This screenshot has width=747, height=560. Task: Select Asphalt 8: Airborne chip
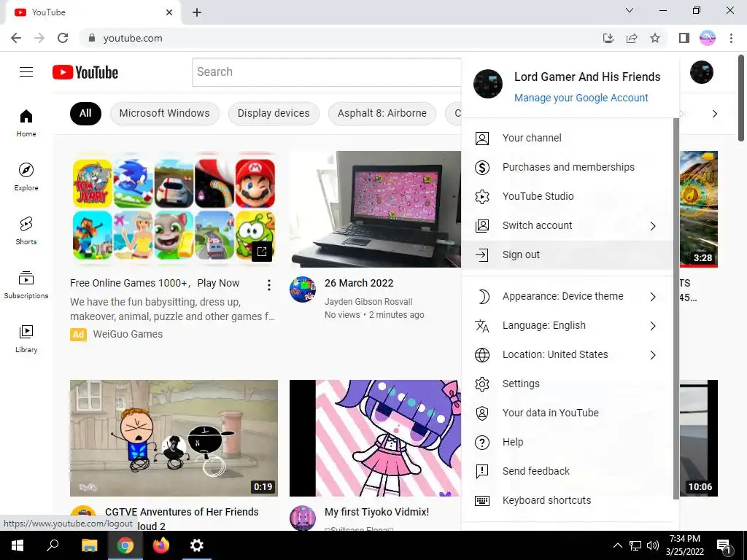pos(382,113)
